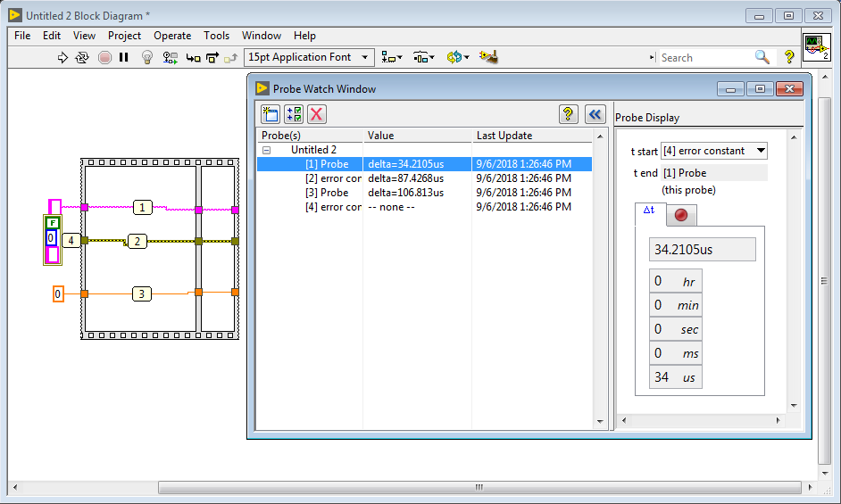Open the Reorder dropdown
This screenshot has width=841, height=504.
click(x=457, y=57)
